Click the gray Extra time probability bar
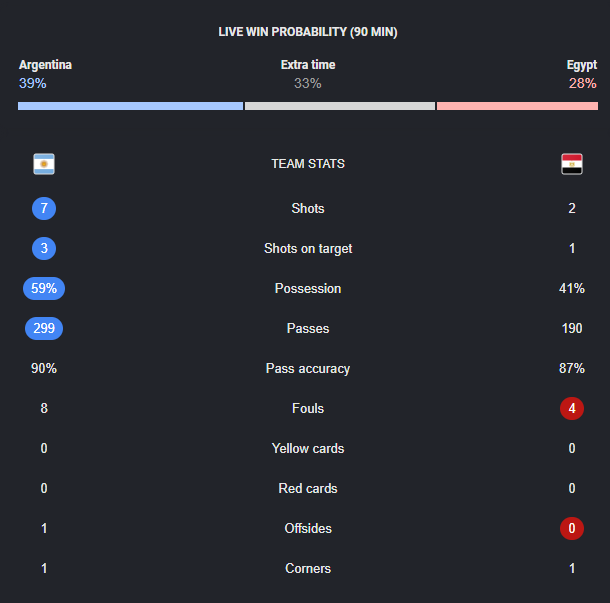 [x=340, y=106]
